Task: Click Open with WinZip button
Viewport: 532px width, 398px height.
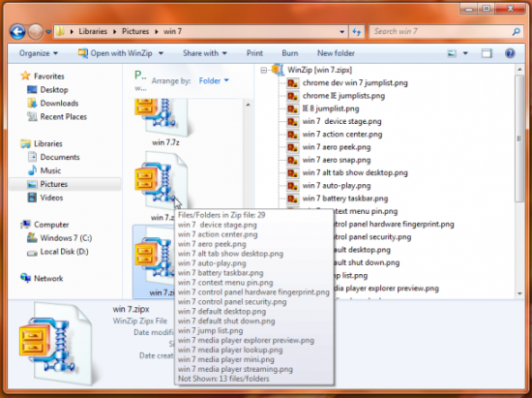Action: point(121,53)
